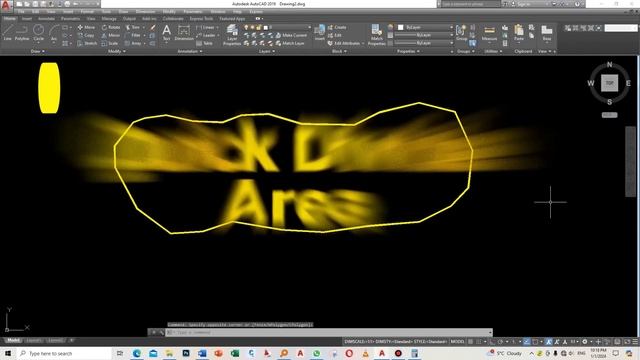Open the Windows Start menu
This screenshot has width=640, height=360.
[8, 353]
